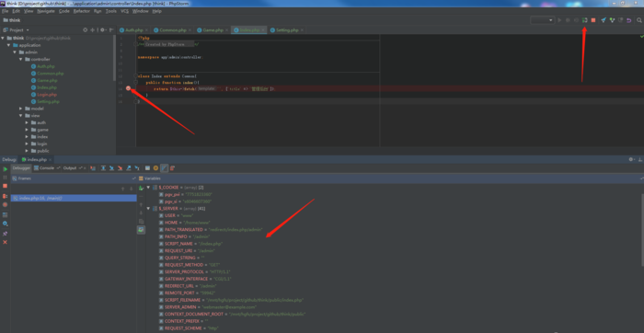Resume program with green debug arrow
The height and width of the screenshot is (333, 644).
[6, 169]
